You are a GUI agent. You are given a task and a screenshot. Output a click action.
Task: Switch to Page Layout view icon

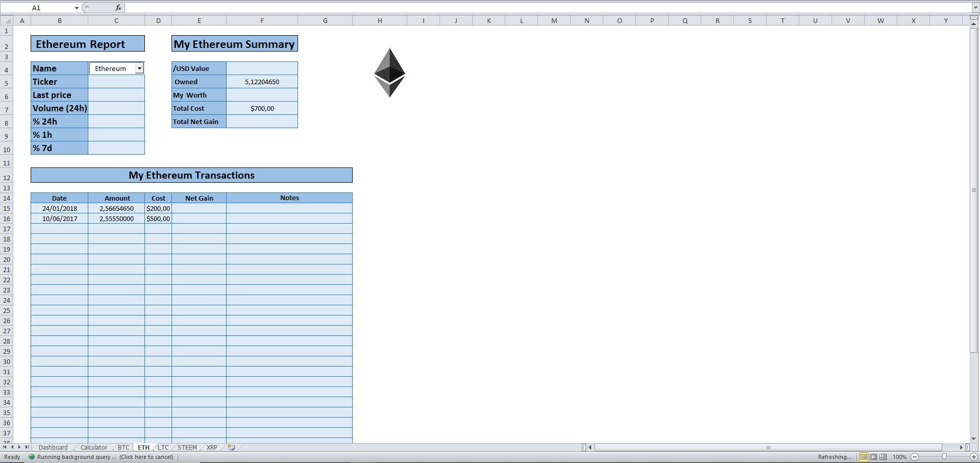873,457
